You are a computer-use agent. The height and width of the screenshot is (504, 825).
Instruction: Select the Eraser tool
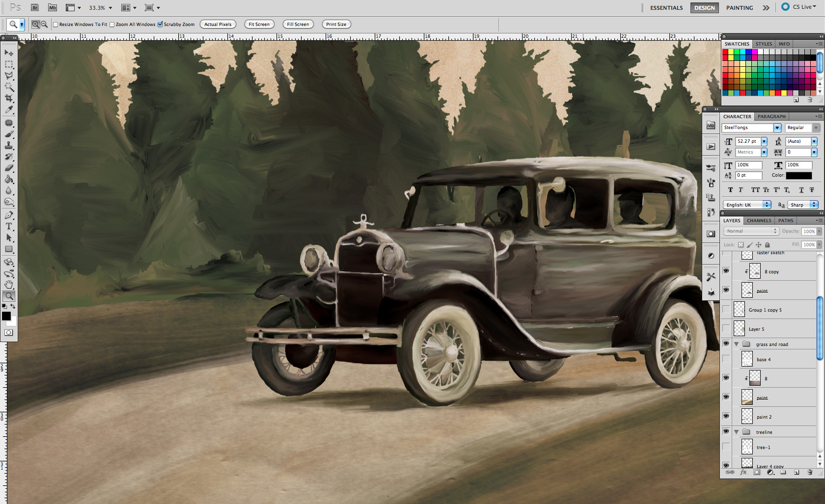pos(9,168)
